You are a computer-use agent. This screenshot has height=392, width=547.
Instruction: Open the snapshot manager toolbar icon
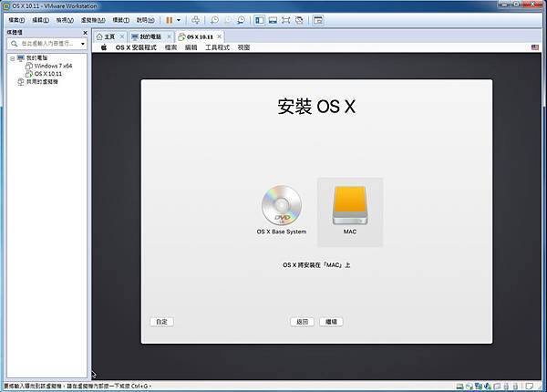(x=241, y=20)
